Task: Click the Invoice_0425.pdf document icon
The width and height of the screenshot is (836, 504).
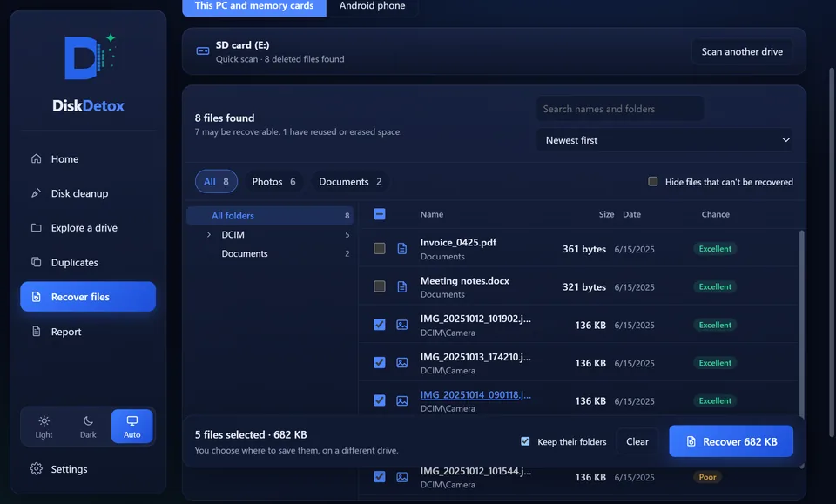Action: click(402, 249)
